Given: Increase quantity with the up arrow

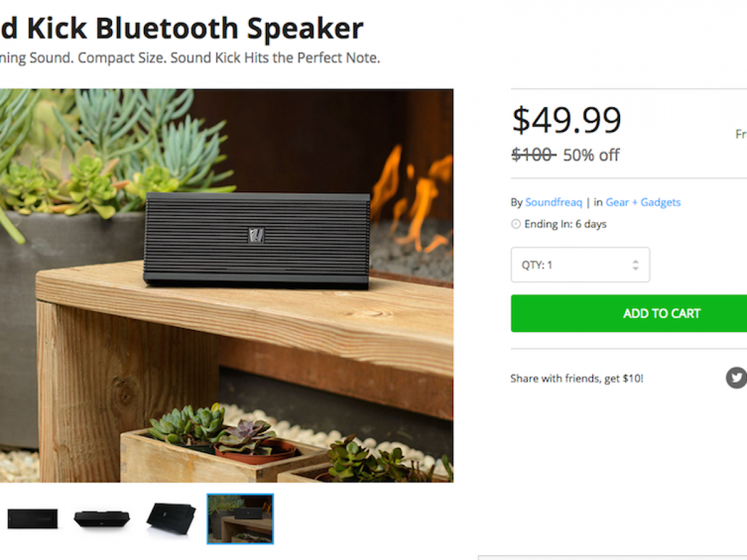Looking at the screenshot, I should pyautogui.click(x=635, y=261).
